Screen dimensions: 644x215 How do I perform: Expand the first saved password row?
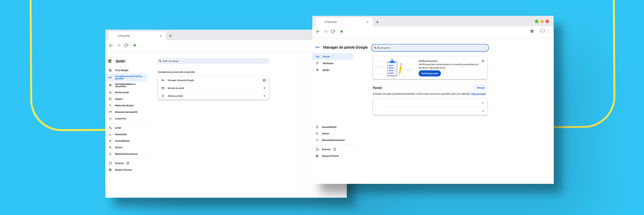click(x=483, y=103)
